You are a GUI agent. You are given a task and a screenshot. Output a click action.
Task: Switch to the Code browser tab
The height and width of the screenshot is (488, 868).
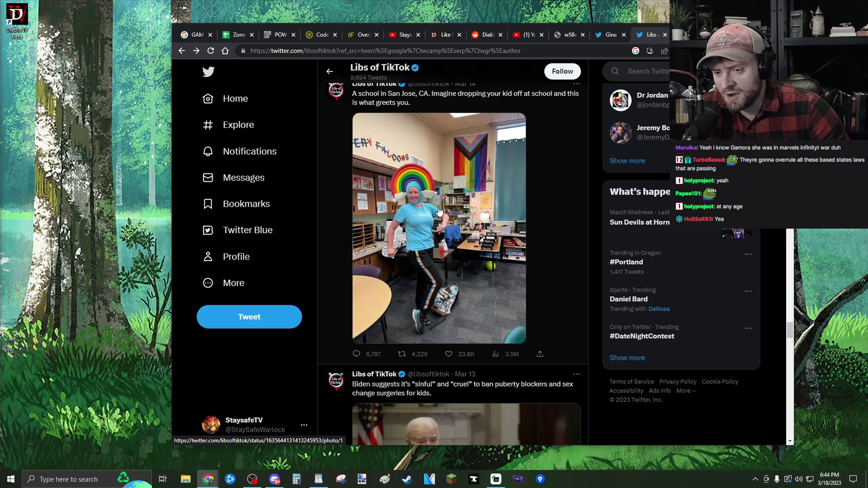pyautogui.click(x=321, y=35)
